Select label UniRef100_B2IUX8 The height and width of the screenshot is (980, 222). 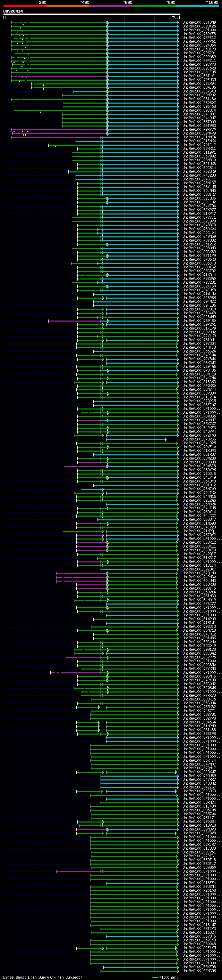[199, 164]
